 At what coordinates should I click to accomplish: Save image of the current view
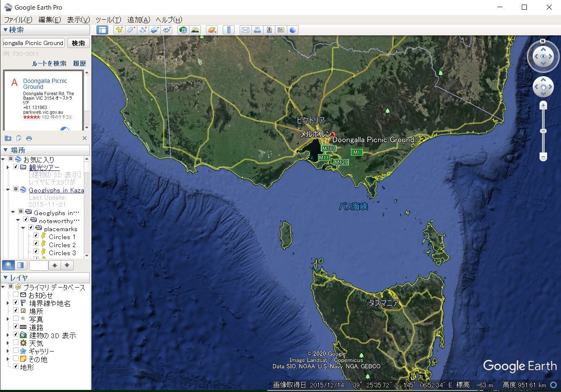point(269,30)
